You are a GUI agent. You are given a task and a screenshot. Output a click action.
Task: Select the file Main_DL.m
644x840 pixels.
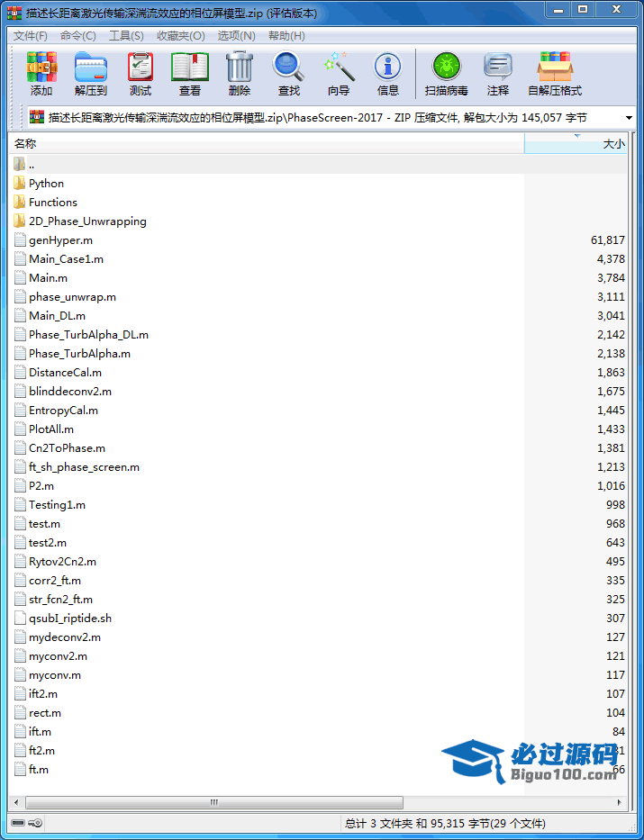click(x=57, y=315)
